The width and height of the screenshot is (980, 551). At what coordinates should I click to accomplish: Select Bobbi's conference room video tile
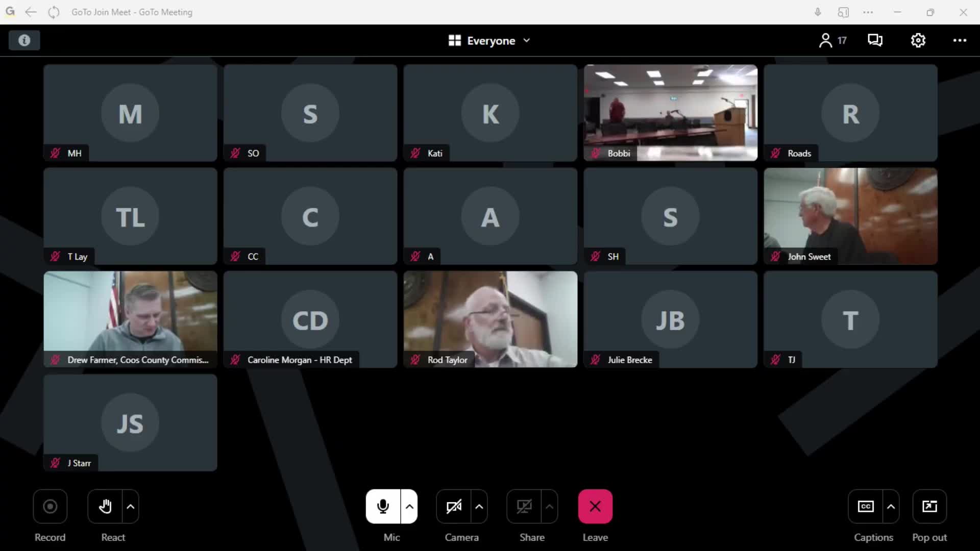[x=670, y=112]
